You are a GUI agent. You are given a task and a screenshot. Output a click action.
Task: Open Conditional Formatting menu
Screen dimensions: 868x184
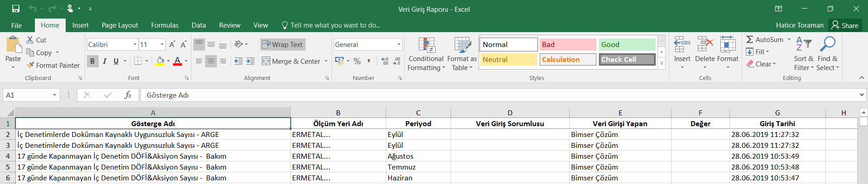coord(426,54)
